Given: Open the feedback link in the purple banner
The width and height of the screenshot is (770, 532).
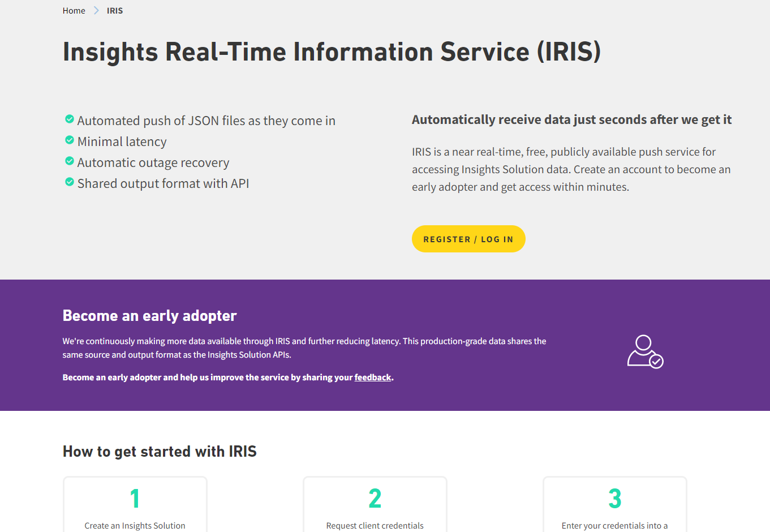Looking at the screenshot, I should pos(372,377).
